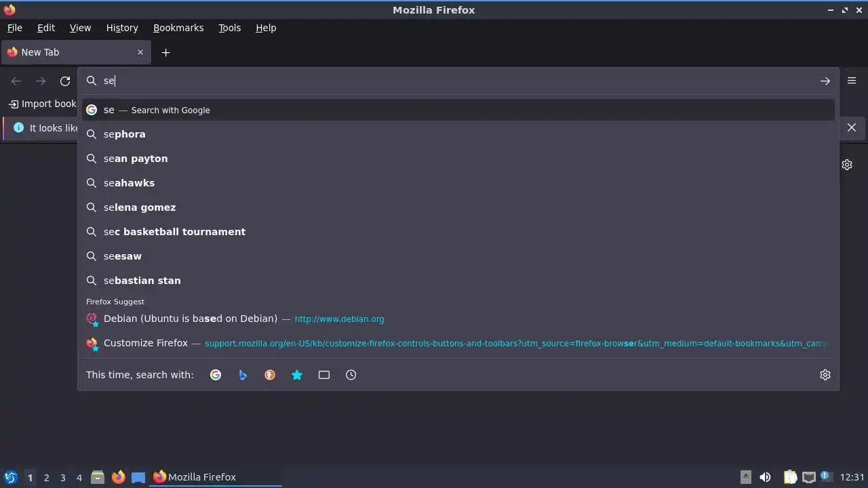
Task: Open search settings gear in dropdown
Action: click(x=825, y=375)
